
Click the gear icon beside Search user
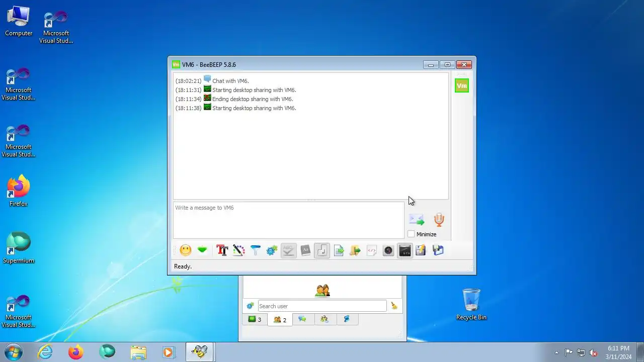[250, 306]
